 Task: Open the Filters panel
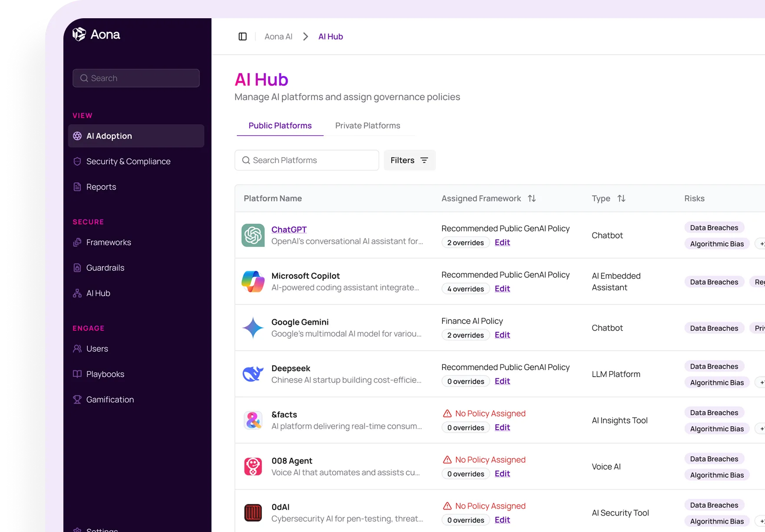pyautogui.click(x=409, y=160)
